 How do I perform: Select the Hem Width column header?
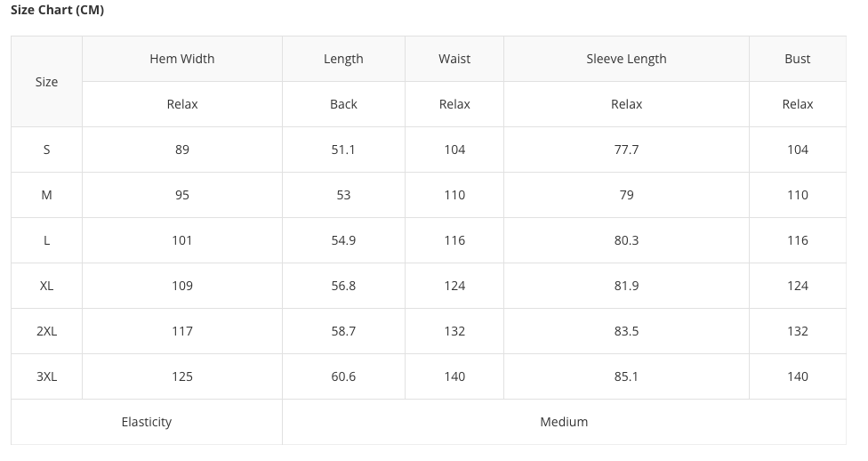tap(182, 59)
